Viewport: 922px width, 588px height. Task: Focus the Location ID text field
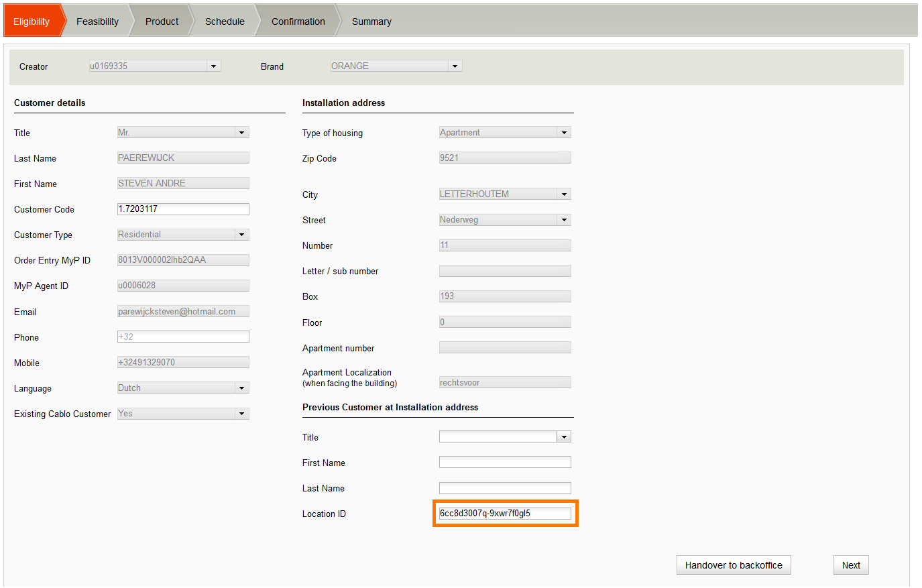click(504, 514)
